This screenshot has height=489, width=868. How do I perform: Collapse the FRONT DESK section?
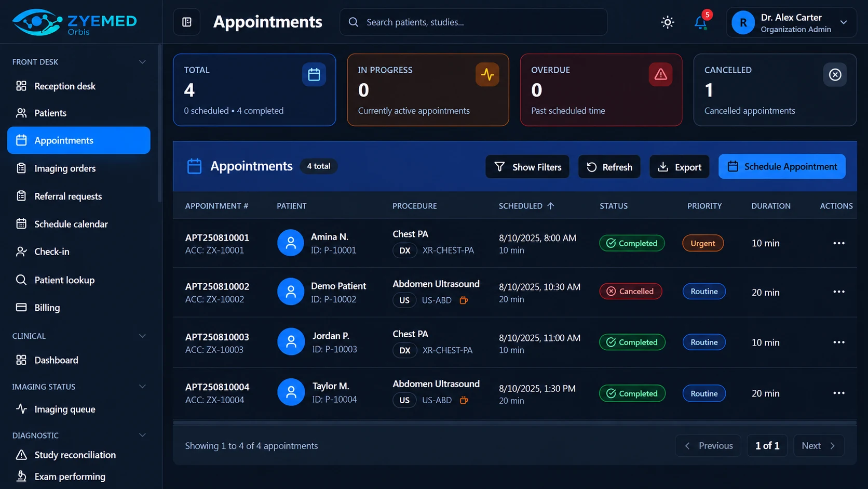pyautogui.click(x=142, y=62)
